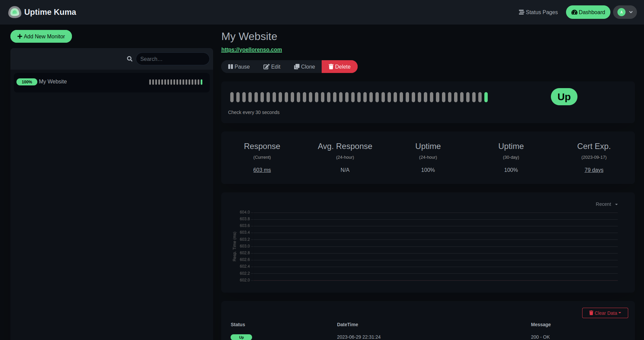The height and width of the screenshot is (340, 644).
Task: Click the search magnifier icon
Action: [x=129, y=59]
